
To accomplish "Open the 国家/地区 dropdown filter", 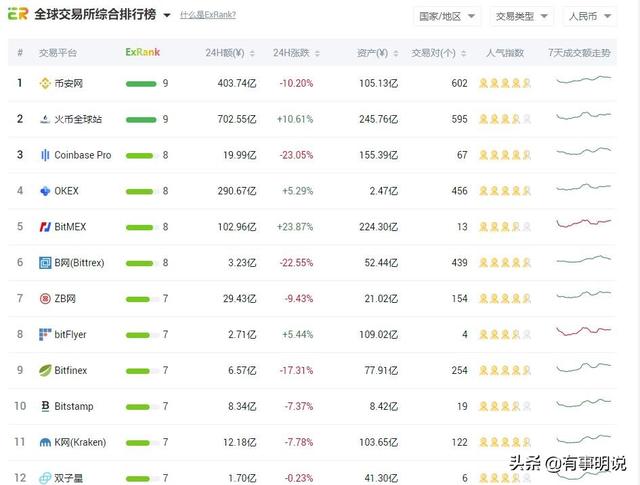I will 446,17.
